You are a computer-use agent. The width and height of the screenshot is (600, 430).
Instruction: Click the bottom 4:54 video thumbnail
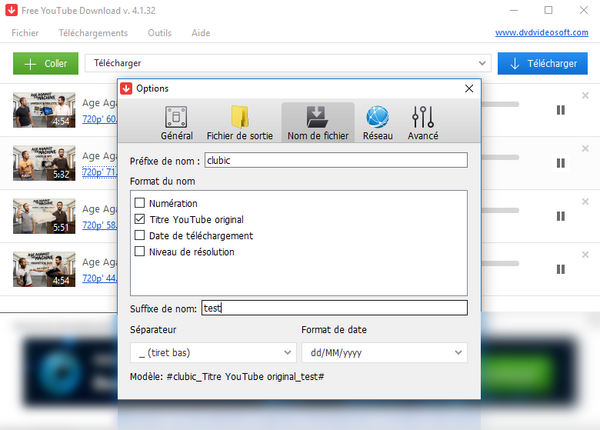coord(44,269)
